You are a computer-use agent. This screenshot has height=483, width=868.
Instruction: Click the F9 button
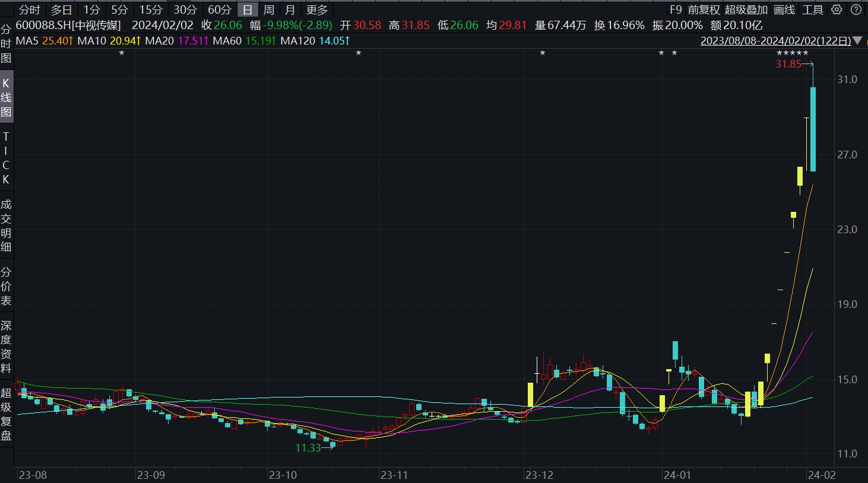[x=676, y=9]
